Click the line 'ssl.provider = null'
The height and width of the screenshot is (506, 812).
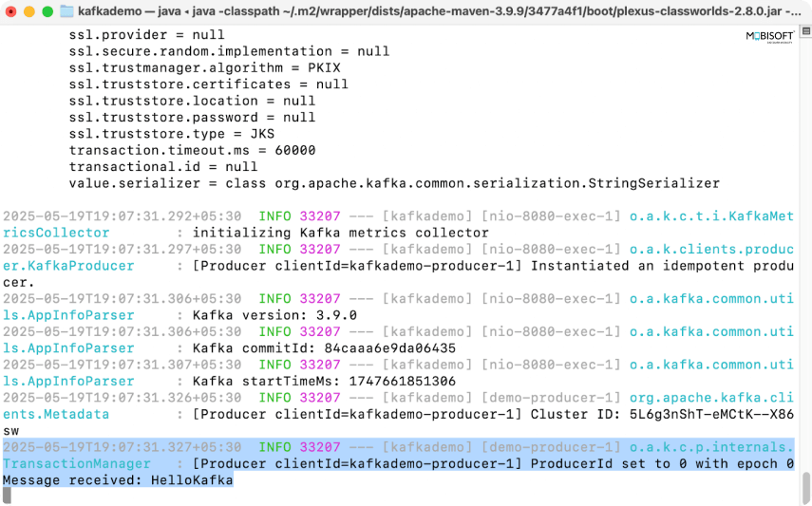(x=146, y=35)
